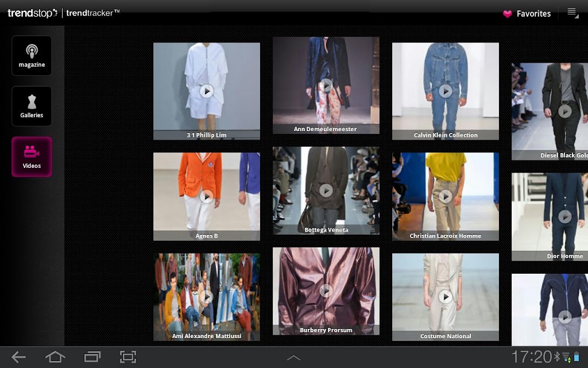Play the Bottega Veneta video
The height and width of the screenshot is (368, 588).
pyautogui.click(x=326, y=190)
